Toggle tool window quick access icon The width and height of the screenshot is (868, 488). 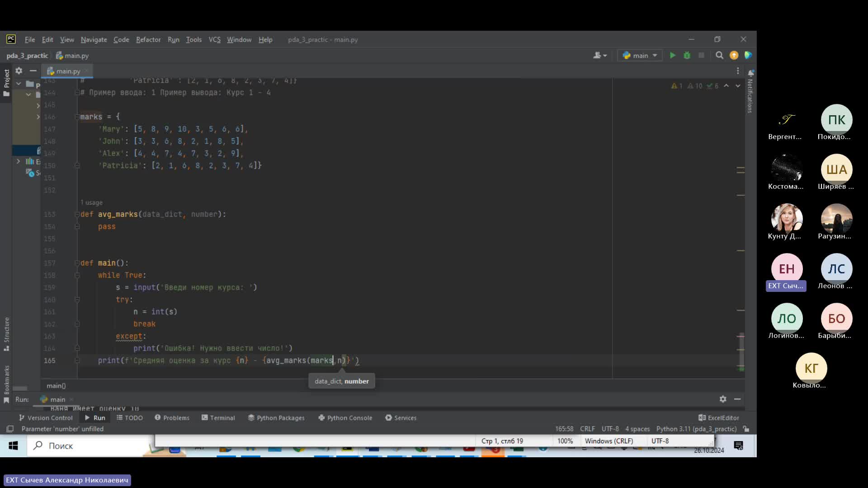point(9,429)
